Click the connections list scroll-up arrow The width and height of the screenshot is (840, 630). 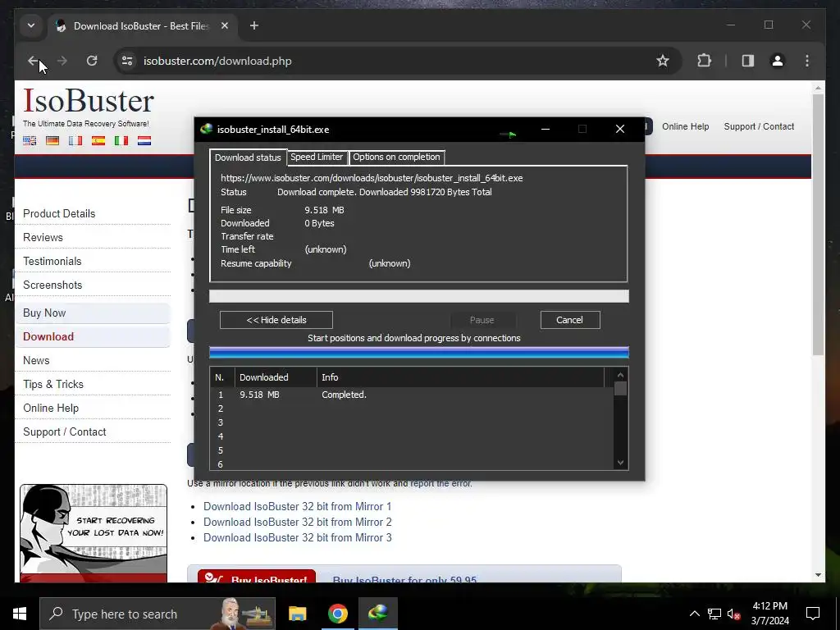click(x=620, y=375)
